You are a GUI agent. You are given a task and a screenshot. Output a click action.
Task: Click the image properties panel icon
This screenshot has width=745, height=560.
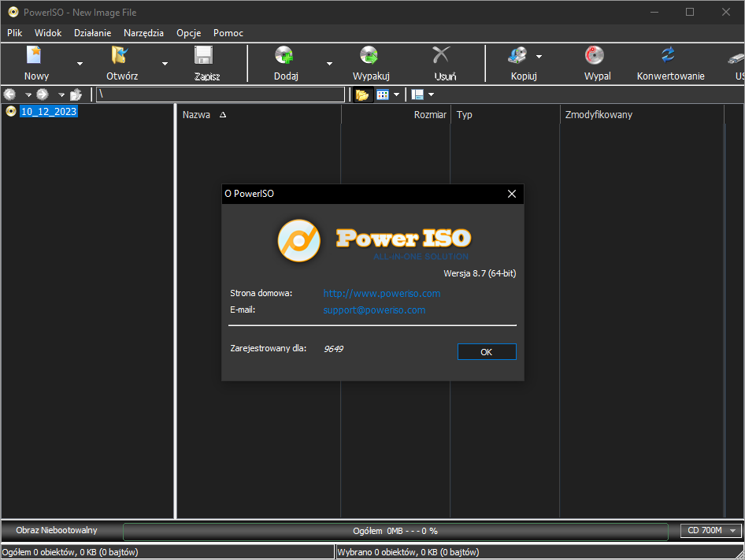(417, 95)
